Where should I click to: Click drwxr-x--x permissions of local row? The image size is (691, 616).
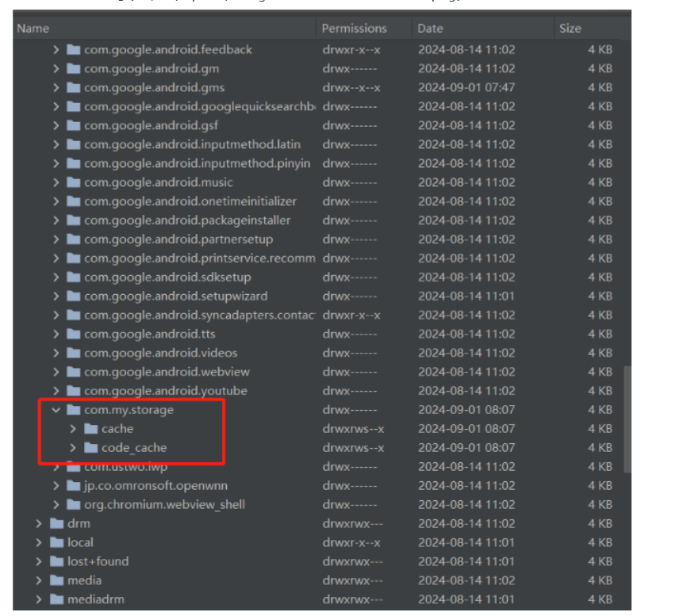point(351,542)
